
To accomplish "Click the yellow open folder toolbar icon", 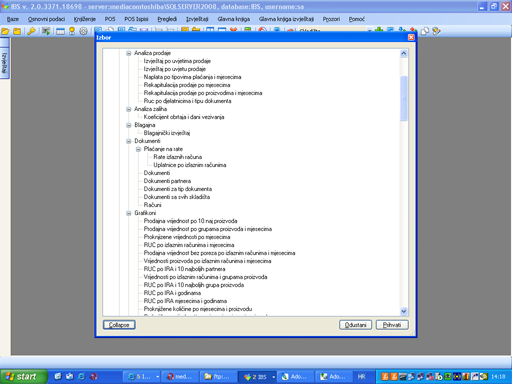I will coord(5,31).
